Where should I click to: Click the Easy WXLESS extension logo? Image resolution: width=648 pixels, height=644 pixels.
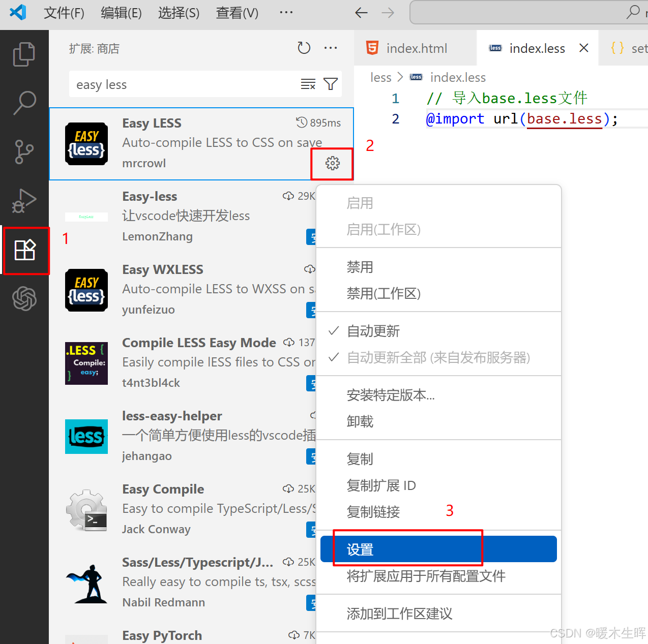[86, 290]
